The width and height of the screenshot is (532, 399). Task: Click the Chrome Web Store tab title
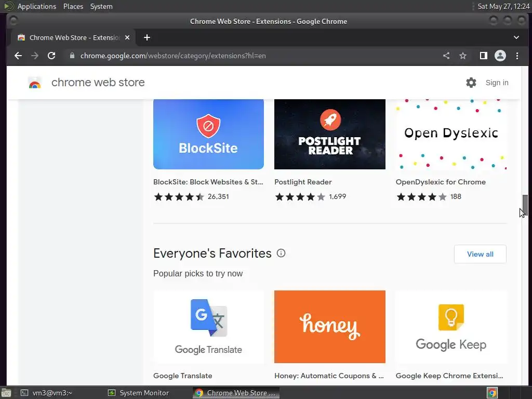coord(75,37)
